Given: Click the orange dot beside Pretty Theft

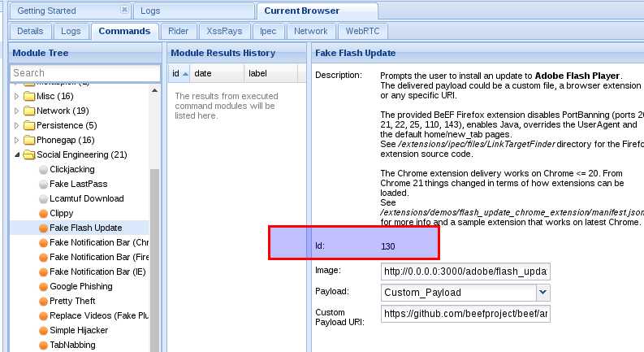Looking at the screenshot, I should (43, 302).
